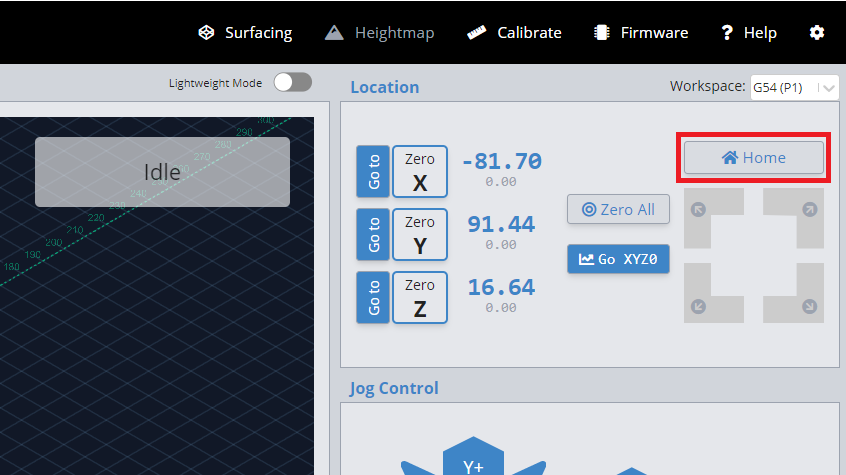Expand the Workspace dropdown
Screen dimensions: 846x475
pos(794,87)
